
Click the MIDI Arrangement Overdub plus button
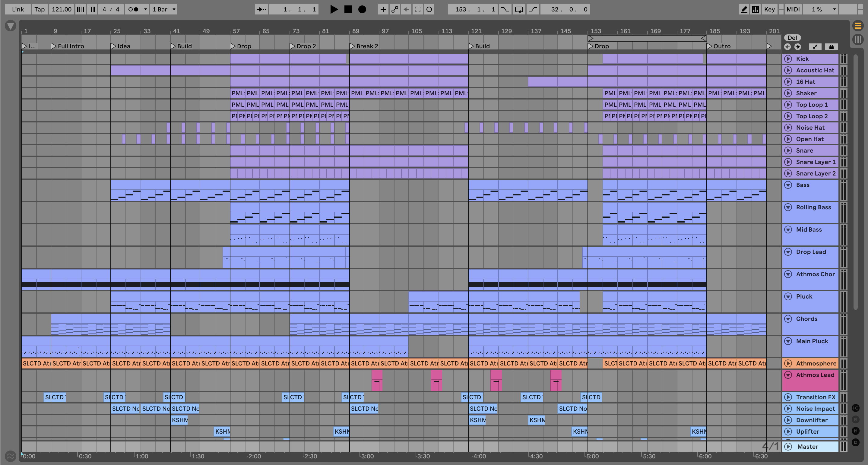(x=383, y=9)
